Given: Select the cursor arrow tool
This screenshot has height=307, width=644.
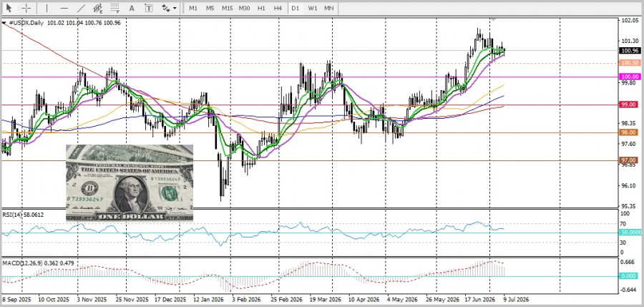Looking at the screenshot, I should pyautogui.click(x=9, y=8).
